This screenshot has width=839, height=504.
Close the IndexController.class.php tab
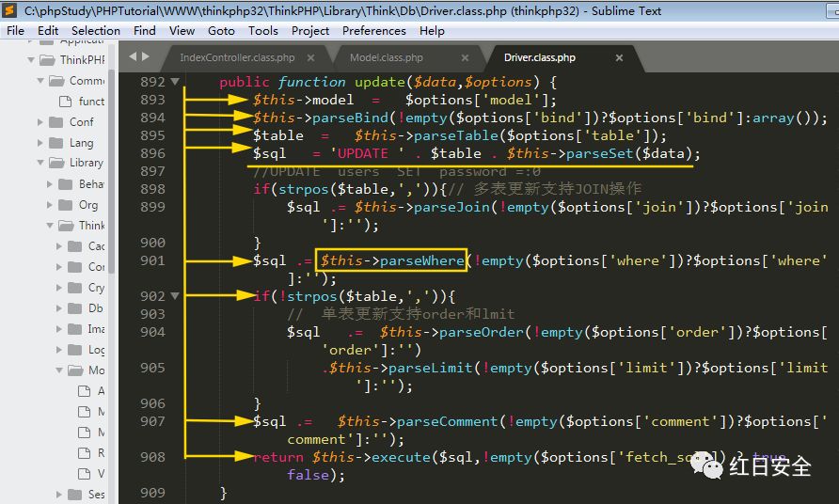311,57
